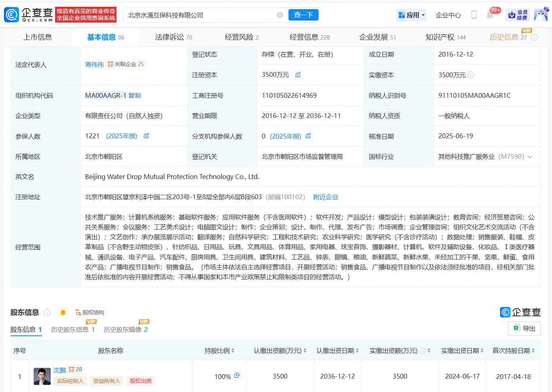Click 复制 to copy organization code

pos(135,95)
